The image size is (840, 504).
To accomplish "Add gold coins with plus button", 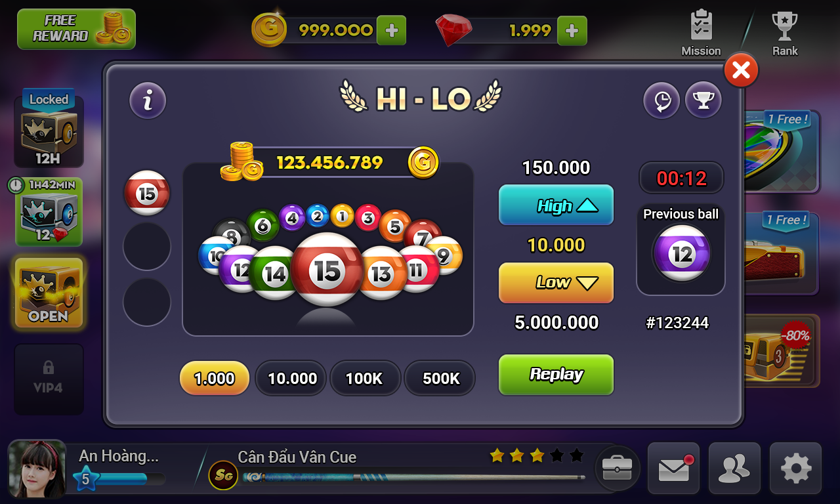I will pos(392,30).
